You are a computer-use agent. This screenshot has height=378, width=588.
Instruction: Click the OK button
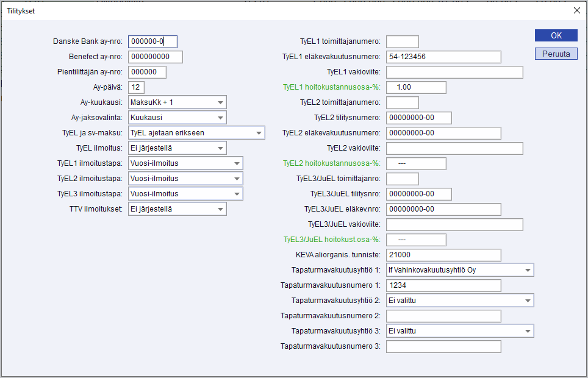pos(556,35)
